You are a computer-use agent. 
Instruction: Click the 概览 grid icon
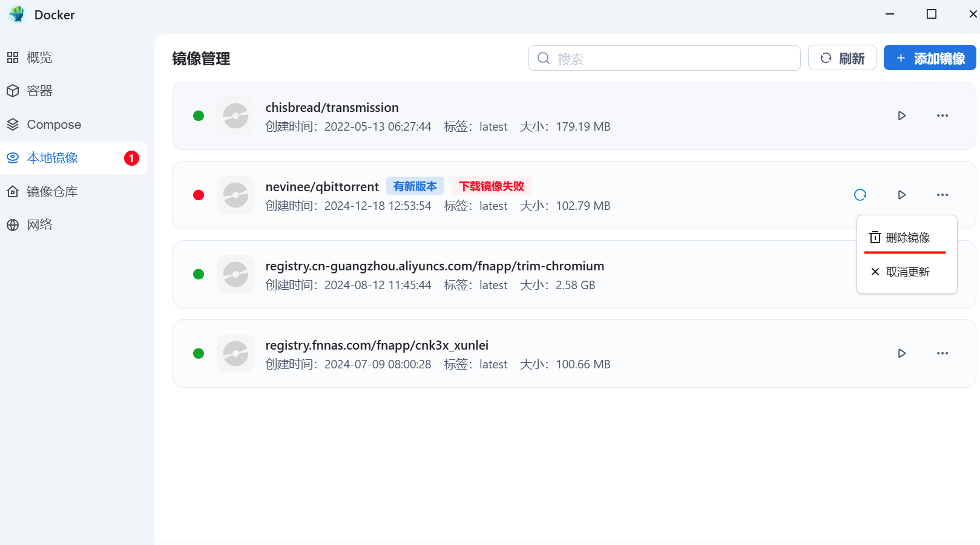(13, 57)
